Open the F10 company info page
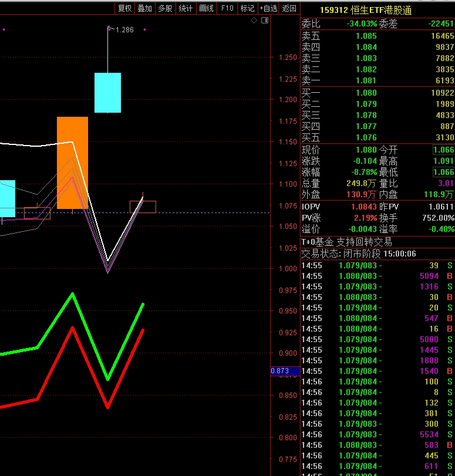The image size is (455, 476). point(227,8)
